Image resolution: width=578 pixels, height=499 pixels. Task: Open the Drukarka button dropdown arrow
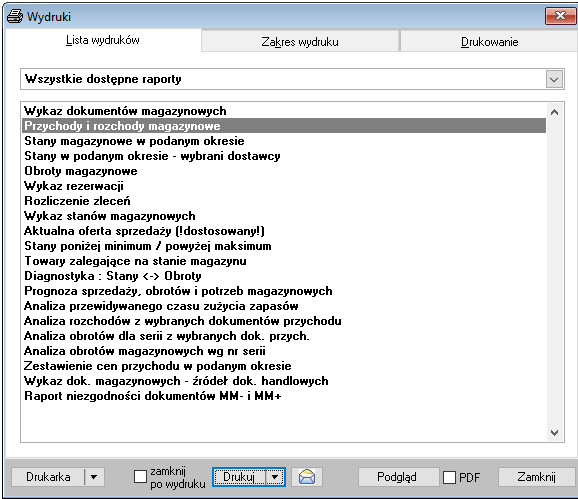click(94, 477)
